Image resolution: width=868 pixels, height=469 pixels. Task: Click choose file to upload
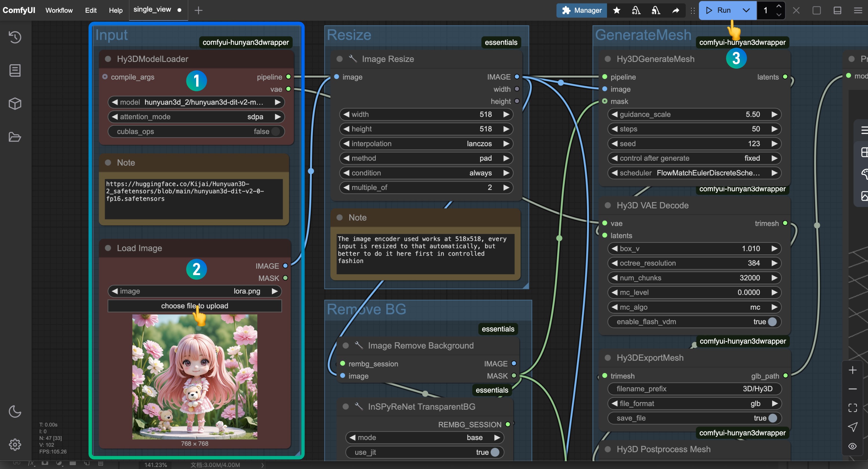(194, 306)
